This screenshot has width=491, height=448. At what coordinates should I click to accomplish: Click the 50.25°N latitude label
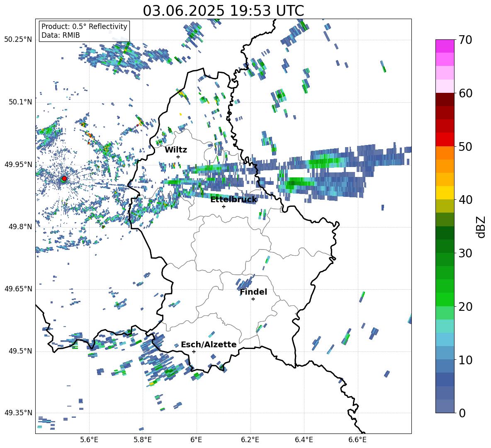tap(18, 40)
